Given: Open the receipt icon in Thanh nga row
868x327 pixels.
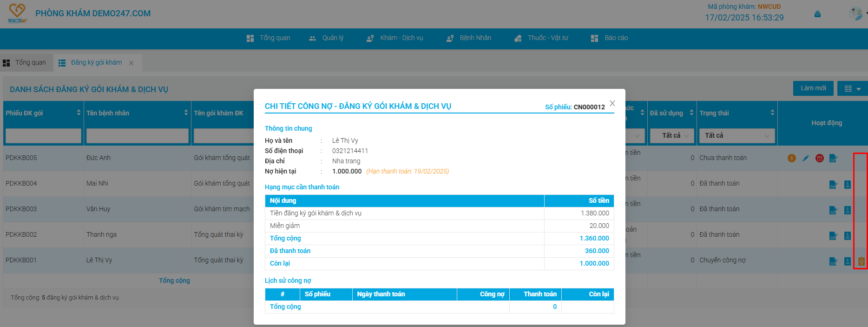Looking at the screenshot, I should 848,236.
